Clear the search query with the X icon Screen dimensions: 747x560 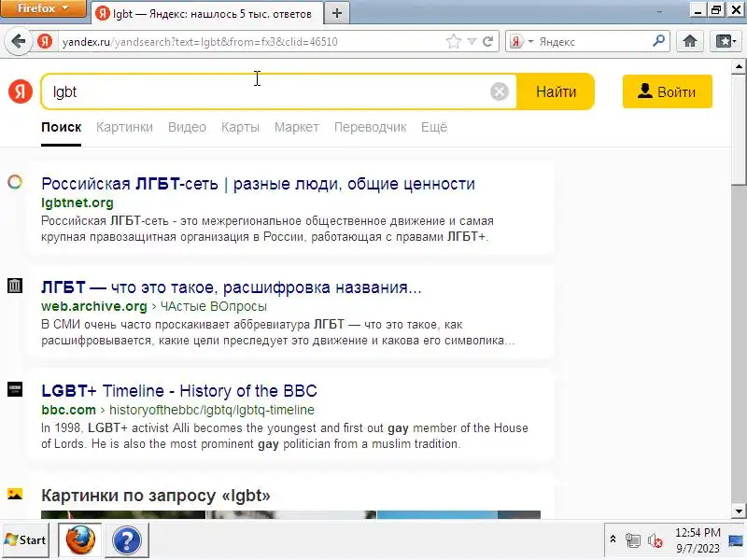click(500, 91)
